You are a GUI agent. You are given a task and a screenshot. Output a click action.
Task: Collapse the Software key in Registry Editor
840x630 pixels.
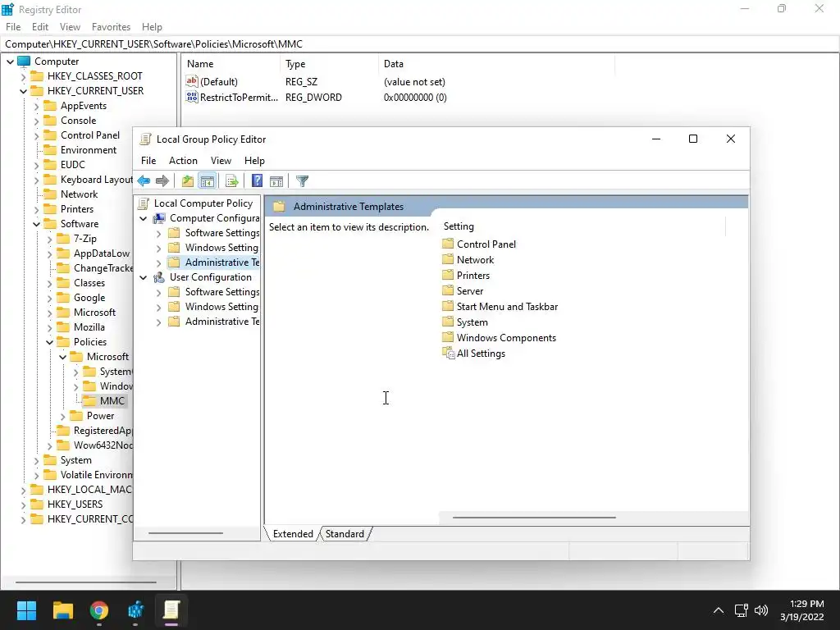click(36, 224)
